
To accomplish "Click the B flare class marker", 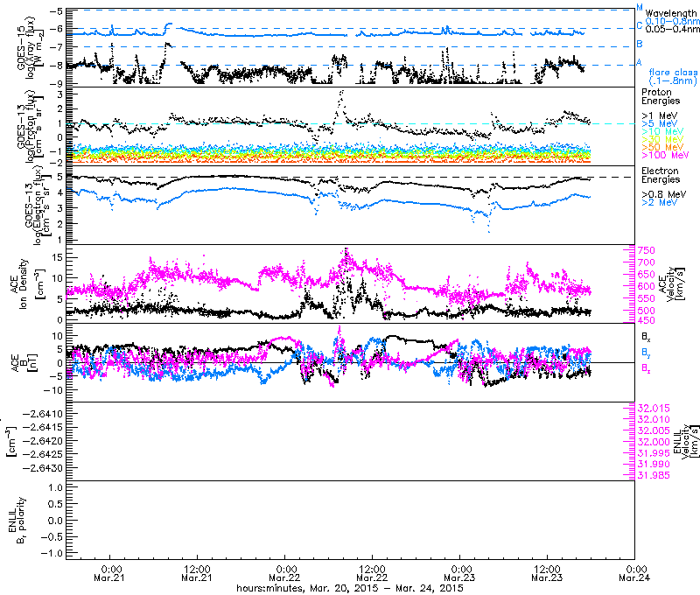I will [x=640, y=44].
